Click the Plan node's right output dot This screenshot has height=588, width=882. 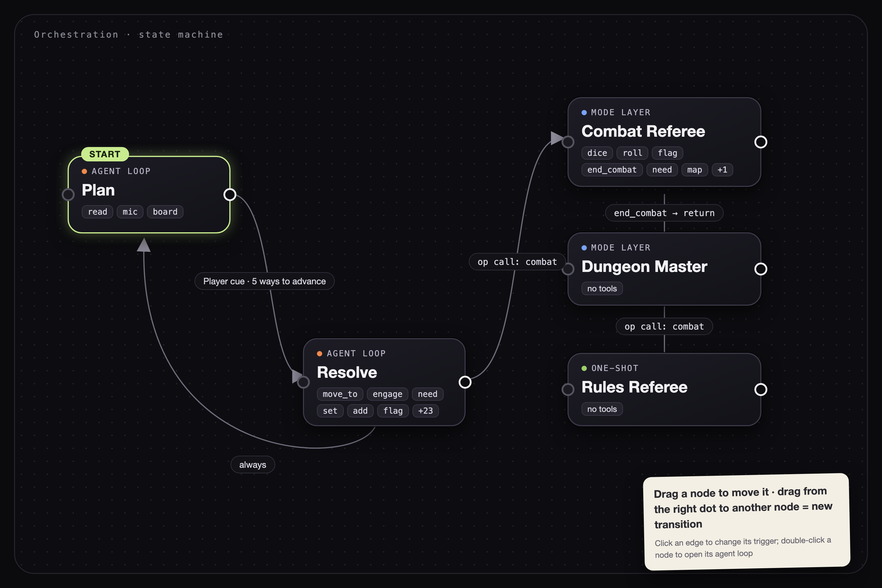click(x=230, y=195)
